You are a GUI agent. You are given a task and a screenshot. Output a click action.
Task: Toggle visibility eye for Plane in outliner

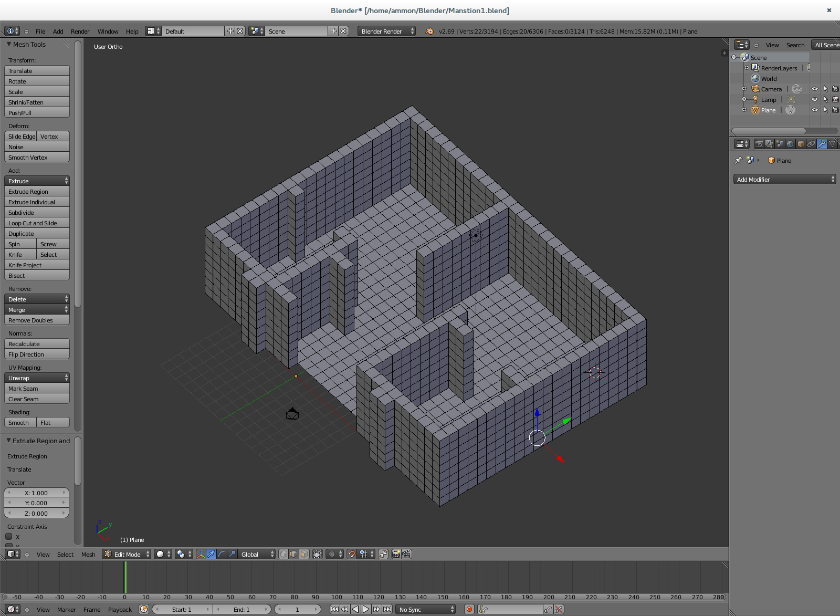tap(815, 110)
